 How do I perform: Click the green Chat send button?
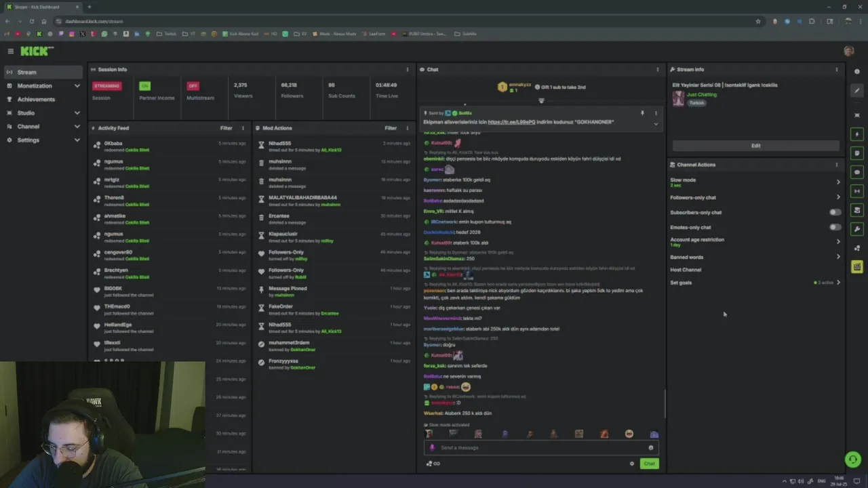point(649,464)
